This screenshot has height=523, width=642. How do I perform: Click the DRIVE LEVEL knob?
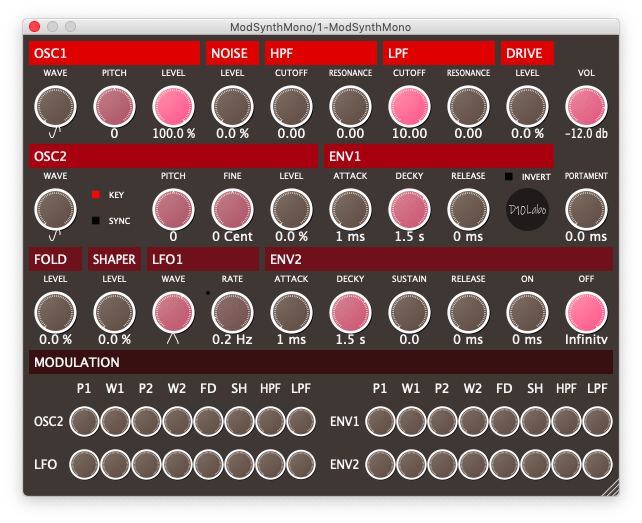tap(527, 105)
